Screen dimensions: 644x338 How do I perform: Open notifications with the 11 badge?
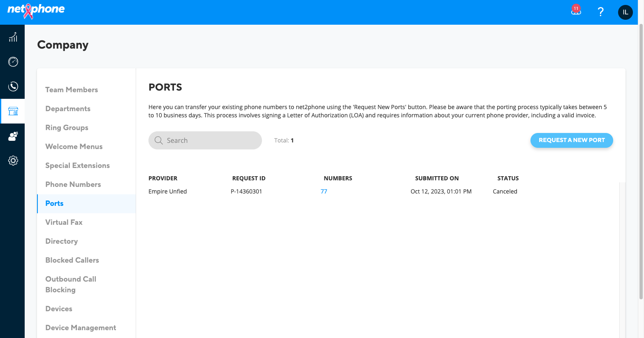point(576,10)
